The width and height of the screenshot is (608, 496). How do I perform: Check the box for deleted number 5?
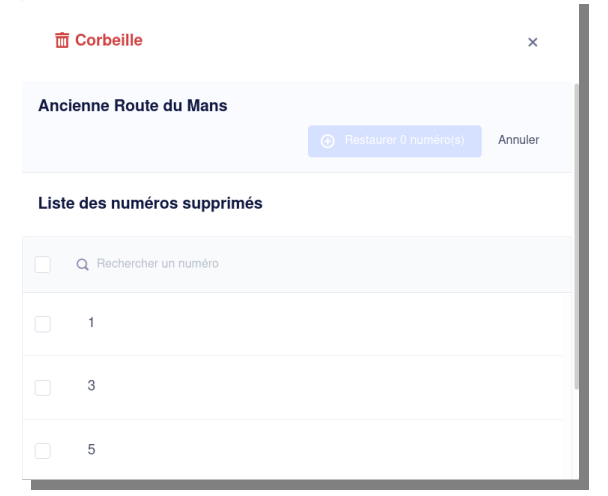click(43, 451)
